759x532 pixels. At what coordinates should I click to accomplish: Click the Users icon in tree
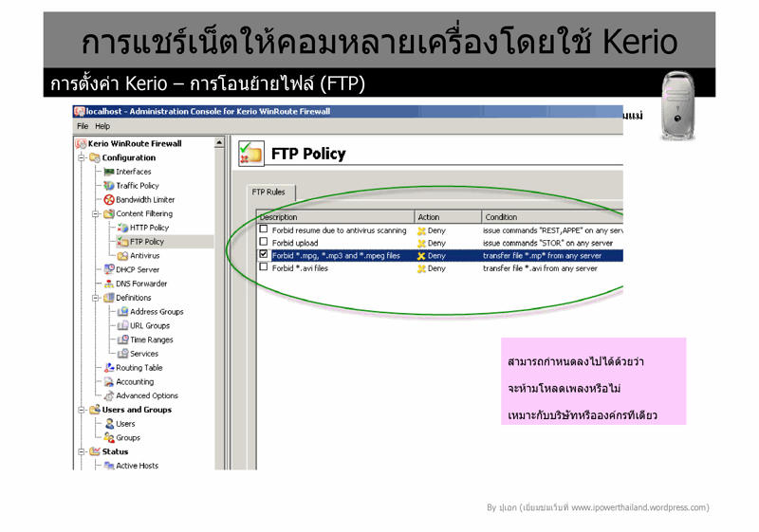click(109, 424)
